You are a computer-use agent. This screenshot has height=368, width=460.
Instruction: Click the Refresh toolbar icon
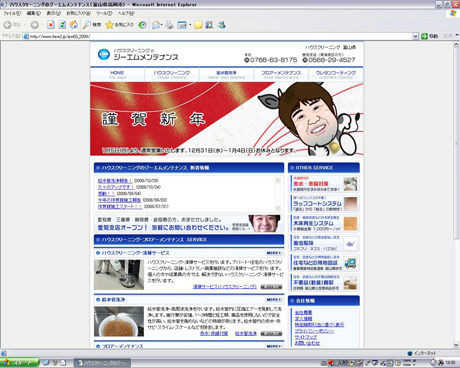(x=62, y=25)
